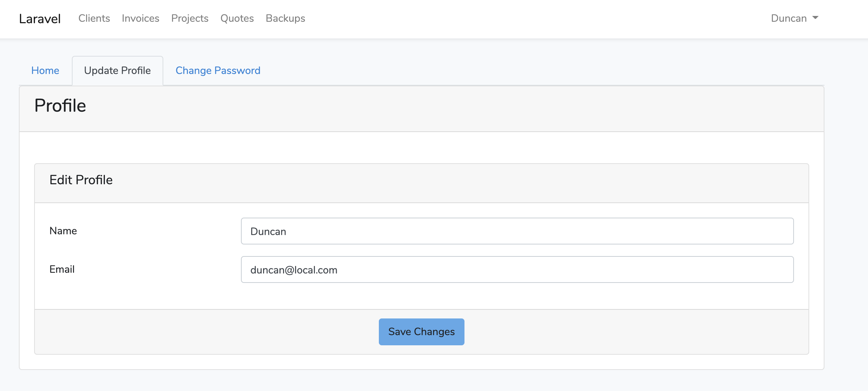Focus the Email input field
This screenshot has width=868, height=391.
[517, 269]
